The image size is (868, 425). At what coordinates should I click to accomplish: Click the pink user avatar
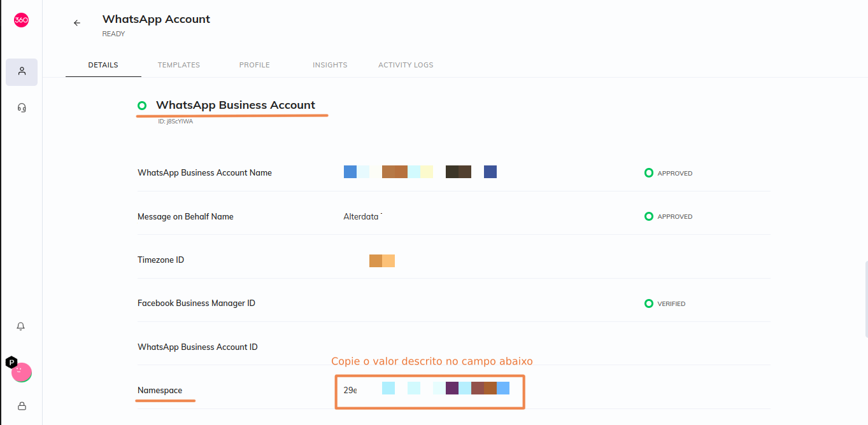click(x=22, y=372)
